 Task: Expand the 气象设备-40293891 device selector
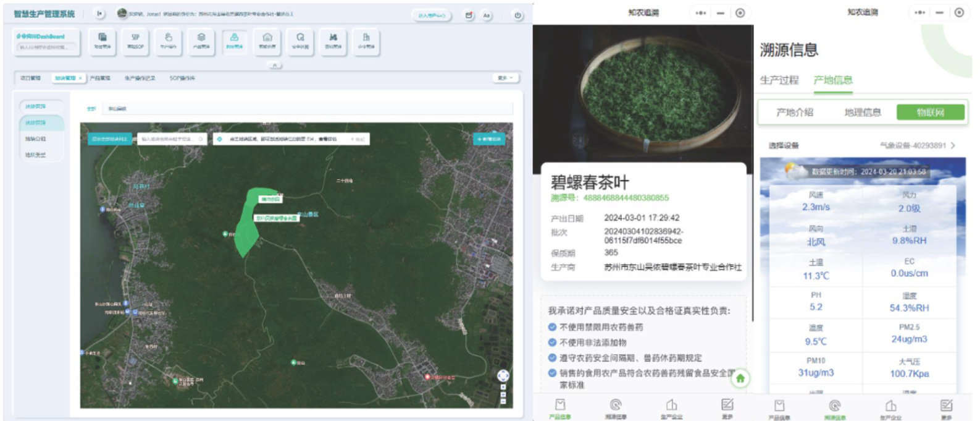pos(917,146)
